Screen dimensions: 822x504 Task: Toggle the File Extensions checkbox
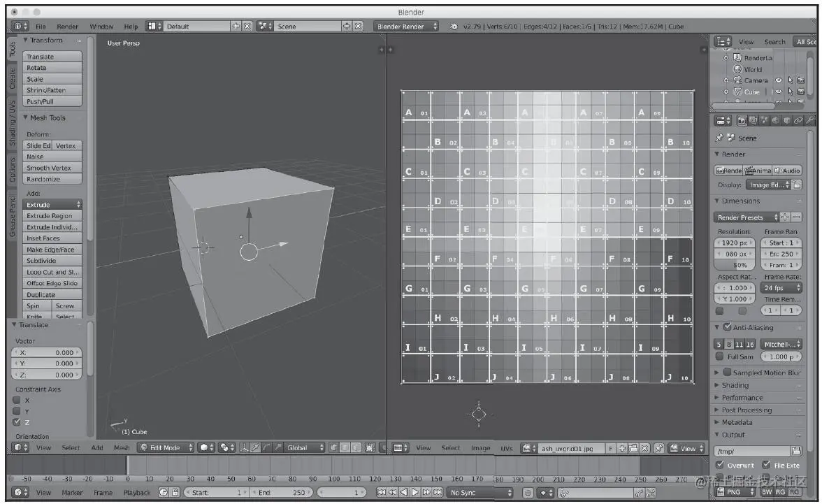coord(766,465)
